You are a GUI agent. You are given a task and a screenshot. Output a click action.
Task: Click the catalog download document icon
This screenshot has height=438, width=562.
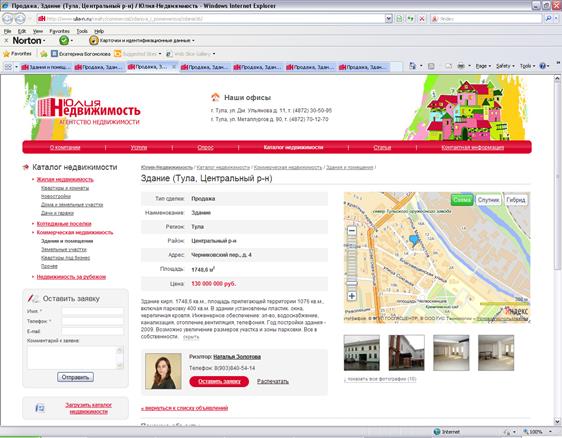click(x=40, y=408)
